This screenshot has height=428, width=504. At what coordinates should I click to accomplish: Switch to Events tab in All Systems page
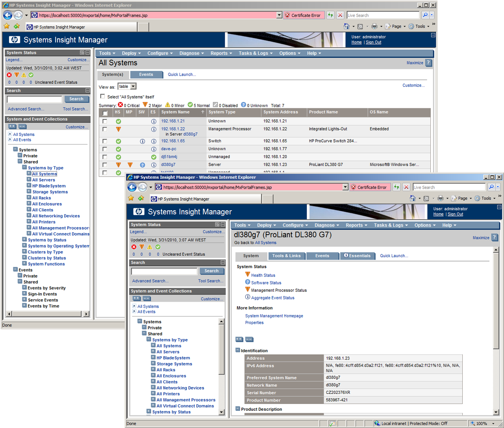click(x=146, y=74)
